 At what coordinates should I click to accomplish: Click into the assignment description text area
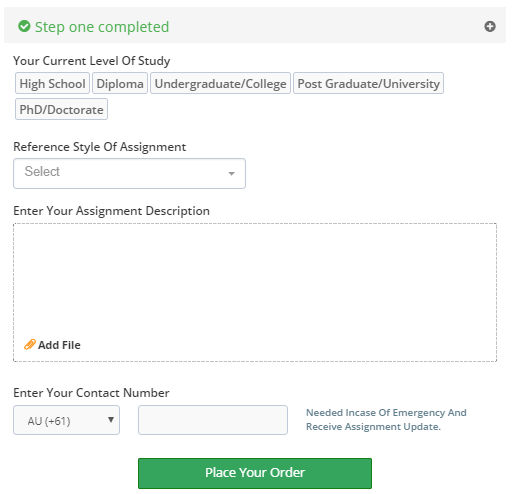[255, 280]
